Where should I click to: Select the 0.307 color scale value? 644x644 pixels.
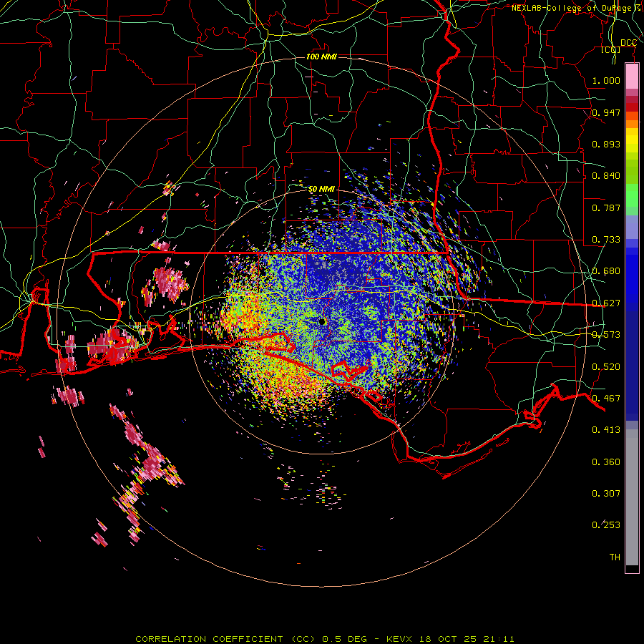606,494
